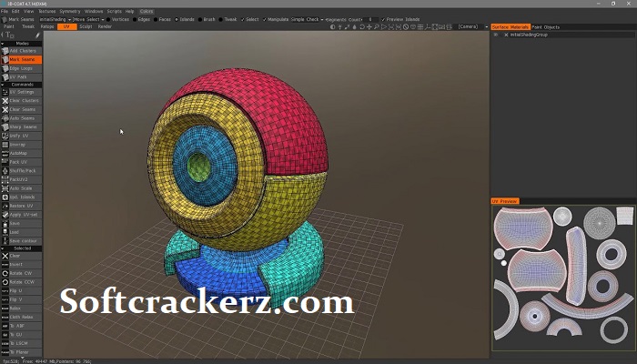
Task: Switch to Paint Objects tab
Action: coord(546,27)
